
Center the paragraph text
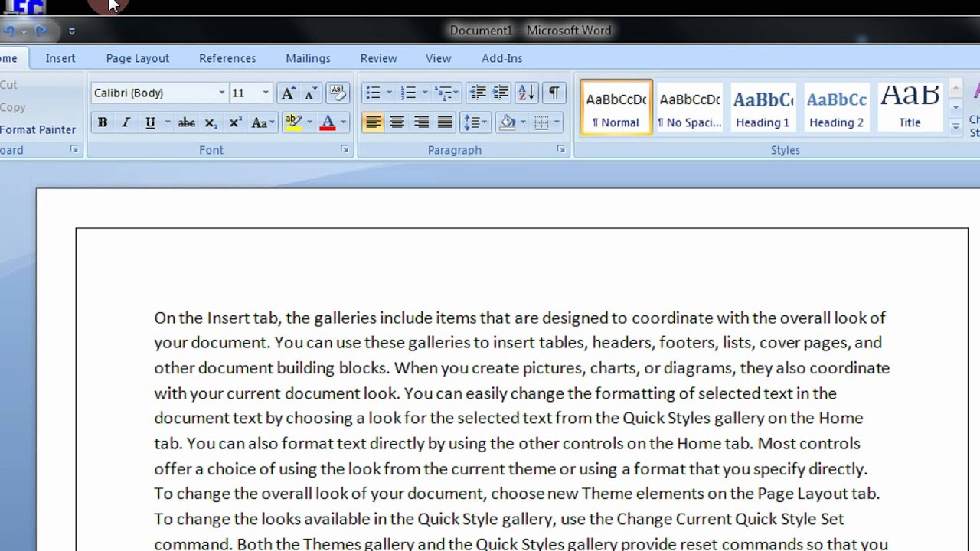click(397, 122)
